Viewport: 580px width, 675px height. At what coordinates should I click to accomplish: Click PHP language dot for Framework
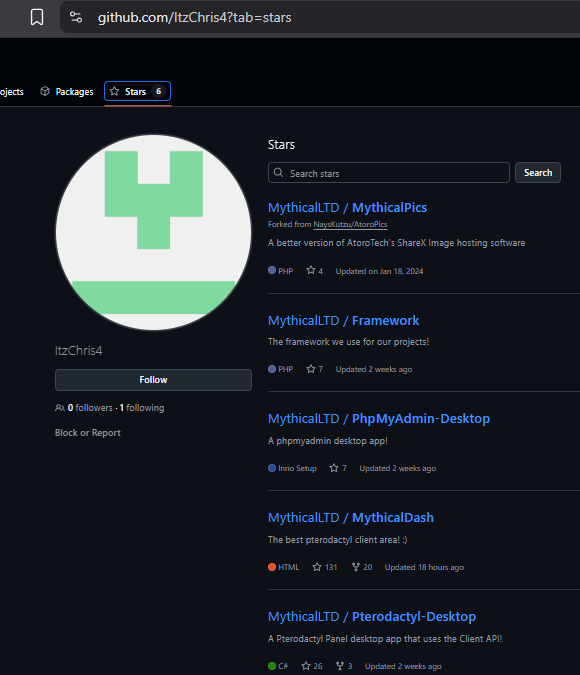pos(272,369)
